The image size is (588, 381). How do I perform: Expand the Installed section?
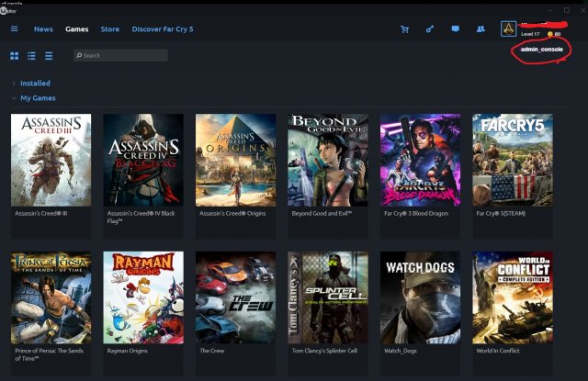(x=35, y=84)
